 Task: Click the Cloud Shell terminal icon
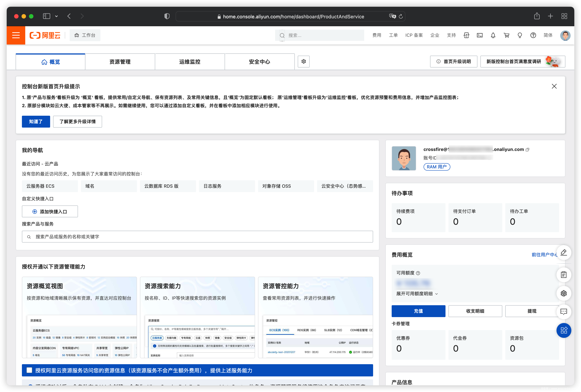[479, 35]
